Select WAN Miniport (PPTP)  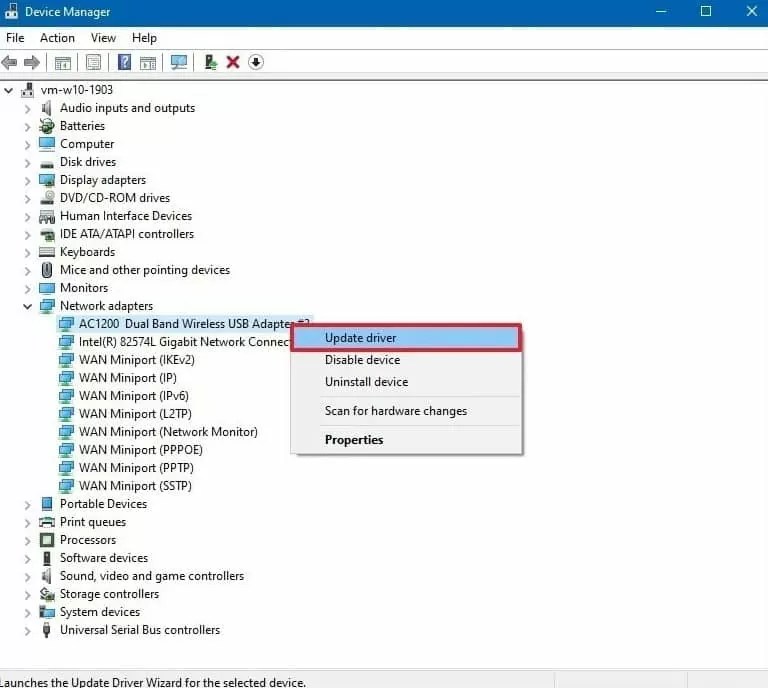point(136,468)
